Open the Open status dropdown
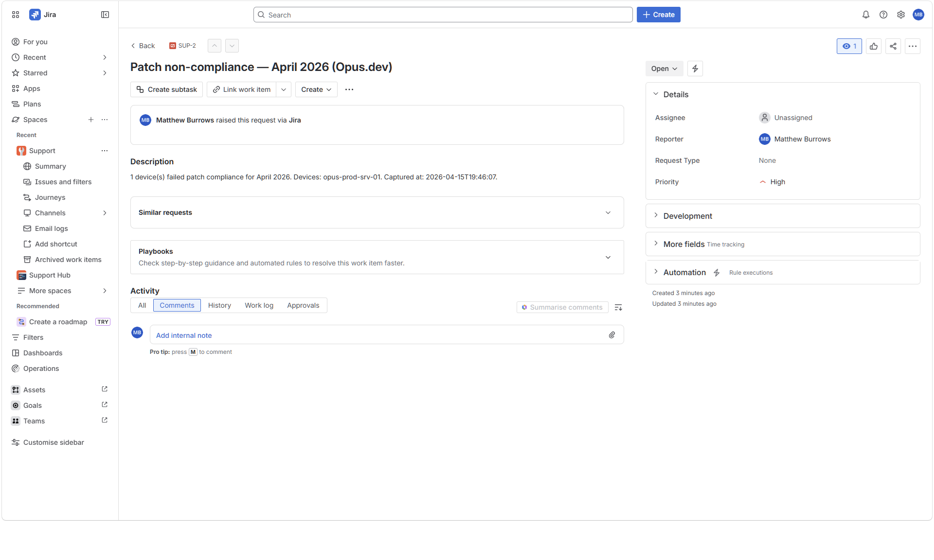 pyautogui.click(x=664, y=69)
